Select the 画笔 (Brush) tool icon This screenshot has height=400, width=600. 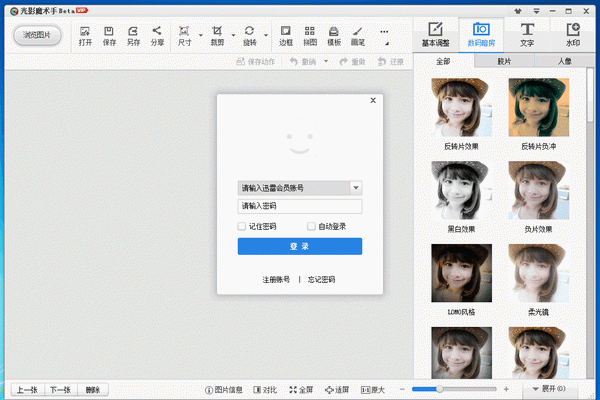click(x=358, y=35)
